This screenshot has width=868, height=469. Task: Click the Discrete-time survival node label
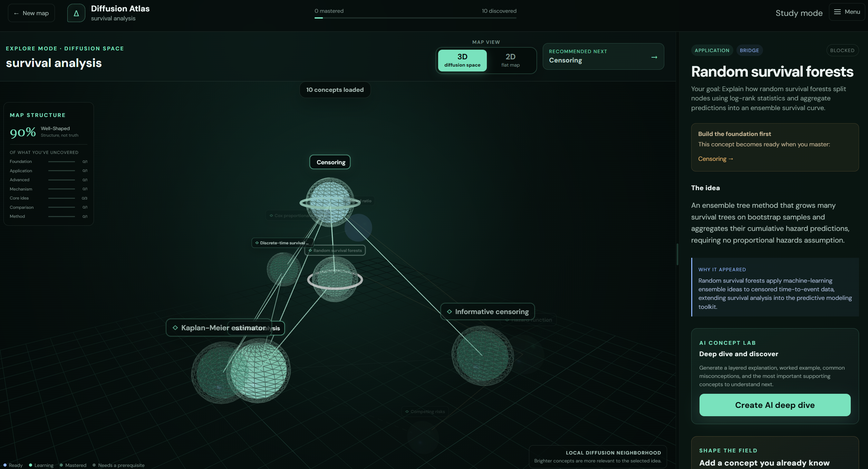pyautogui.click(x=282, y=243)
